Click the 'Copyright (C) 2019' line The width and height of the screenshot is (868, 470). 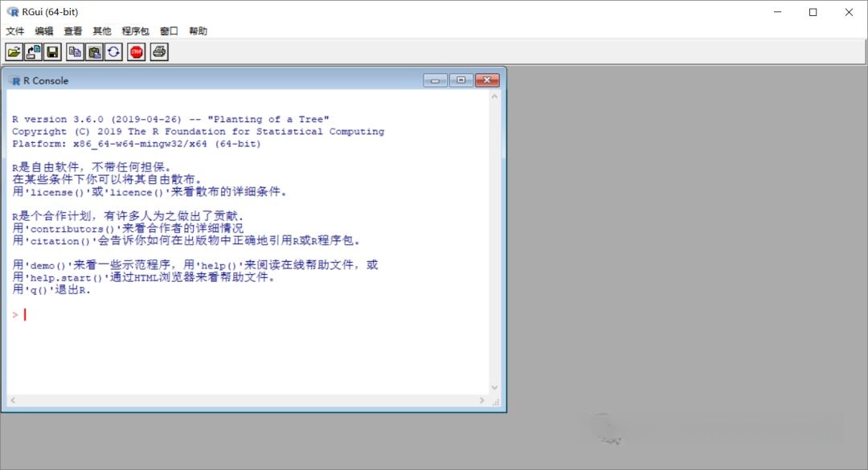tap(199, 131)
